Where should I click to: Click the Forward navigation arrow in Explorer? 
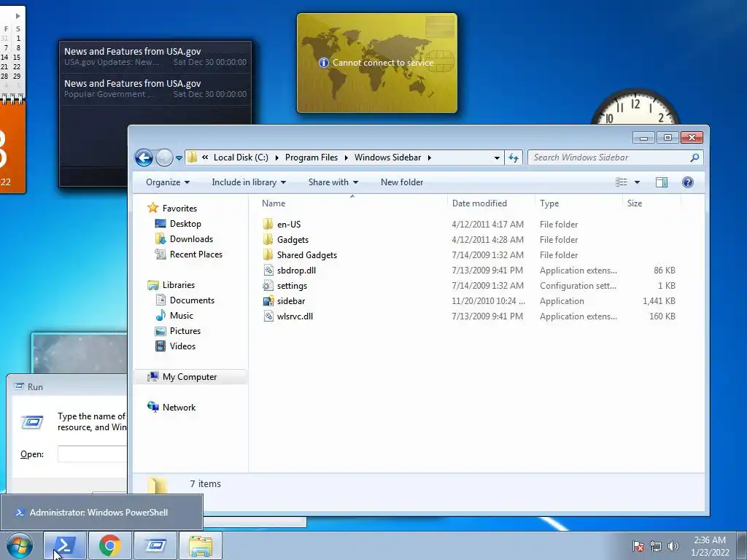[x=164, y=157]
